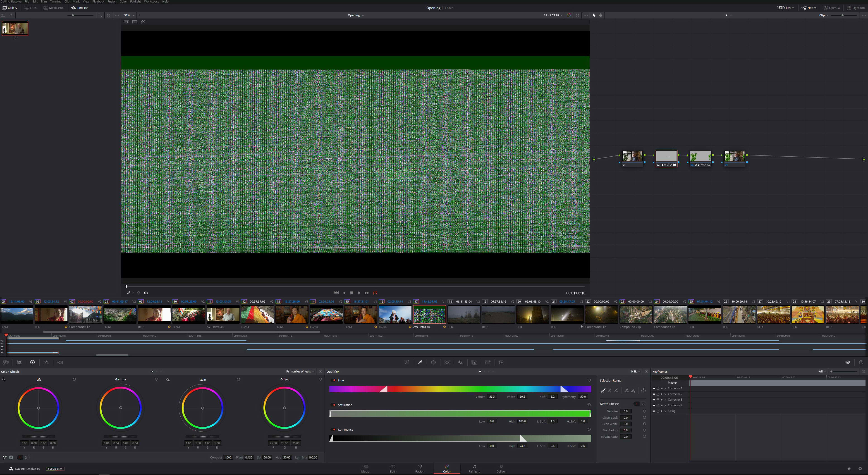Open the Fusion menu in menu bar
Viewport: 868px width, 475px height.
[x=112, y=2]
